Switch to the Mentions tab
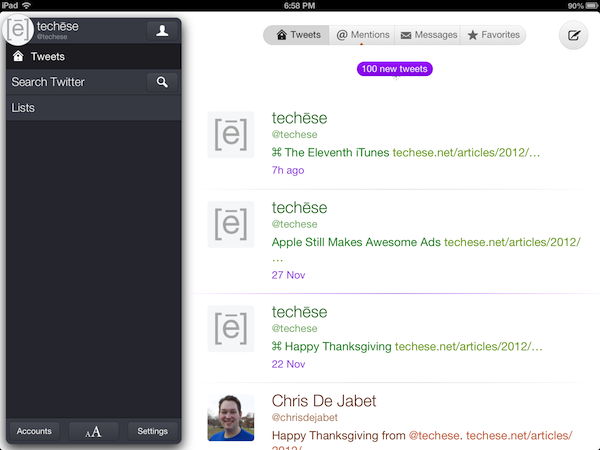Screen dimensions: 600x450 (362, 35)
